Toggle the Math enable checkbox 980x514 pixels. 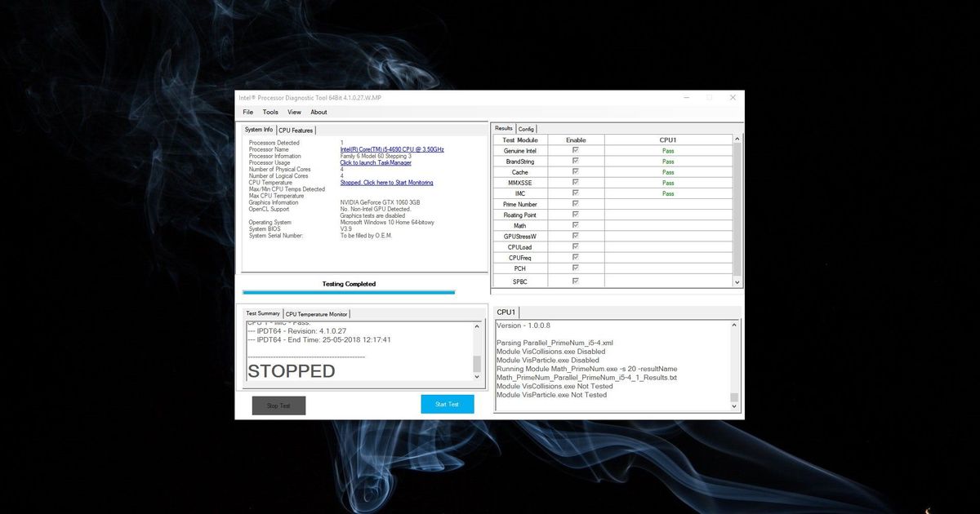tap(576, 225)
